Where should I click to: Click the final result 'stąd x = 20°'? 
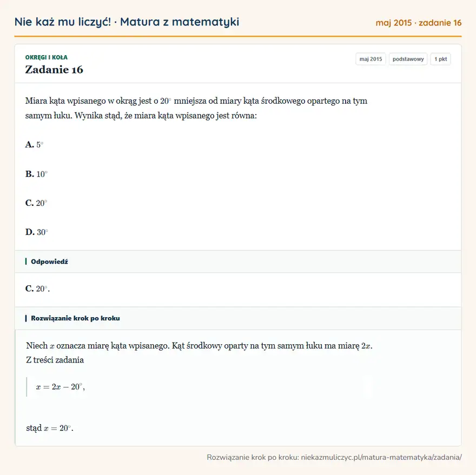[50, 428]
